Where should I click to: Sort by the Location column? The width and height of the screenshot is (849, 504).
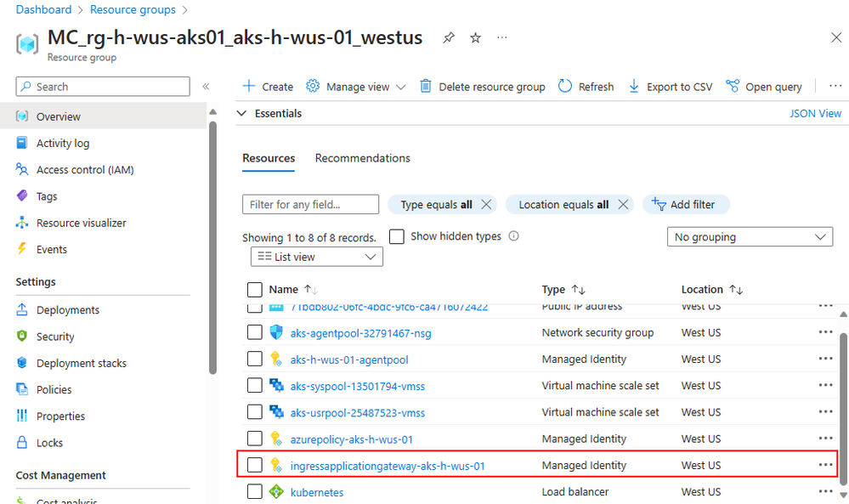(x=711, y=290)
